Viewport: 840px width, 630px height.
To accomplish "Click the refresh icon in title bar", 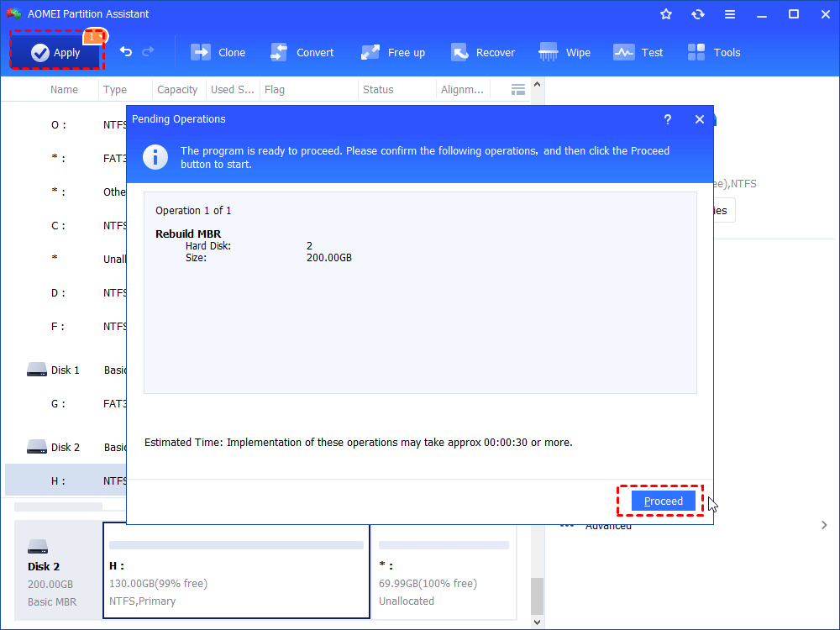I will pyautogui.click(x=697, y=14).
